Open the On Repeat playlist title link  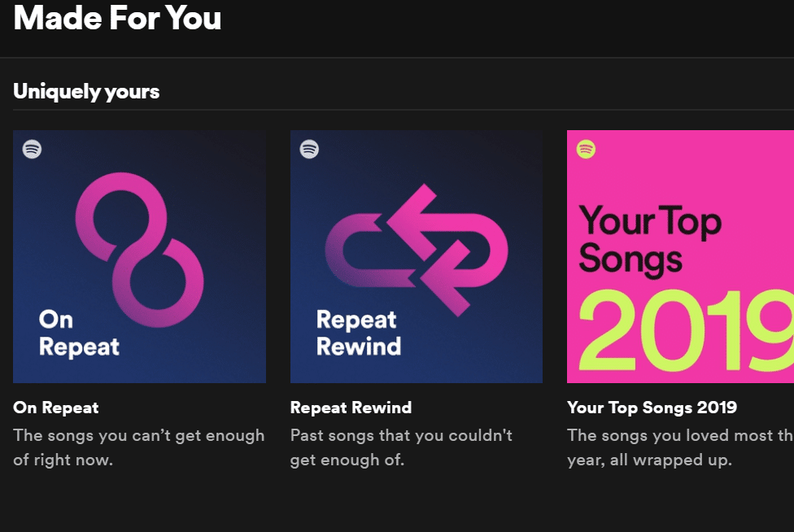click(56, 408)
